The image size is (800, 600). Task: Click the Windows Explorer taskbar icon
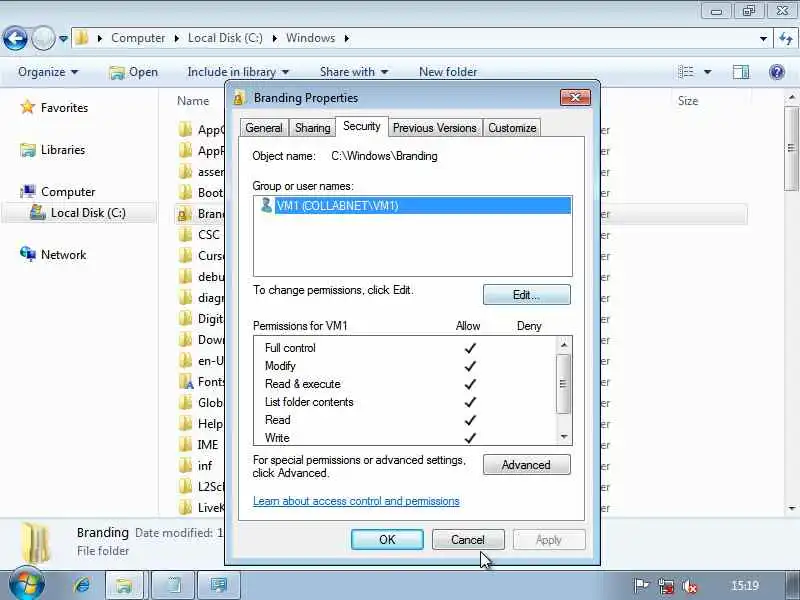point(124,585)
